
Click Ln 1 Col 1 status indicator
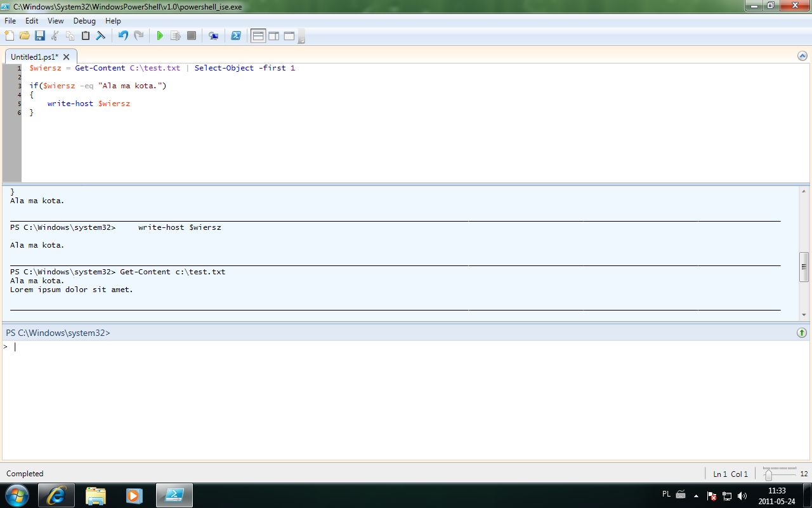[731, 474]
